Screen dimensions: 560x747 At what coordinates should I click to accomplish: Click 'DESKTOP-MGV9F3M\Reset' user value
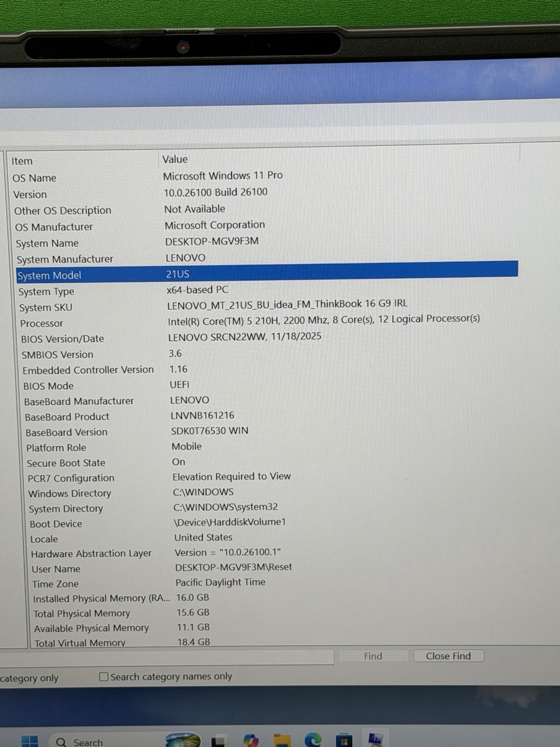[x=234, y=567]
